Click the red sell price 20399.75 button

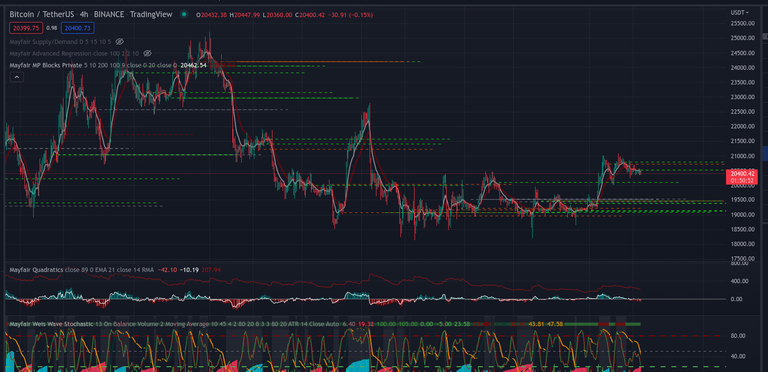(x=26, y=28)
